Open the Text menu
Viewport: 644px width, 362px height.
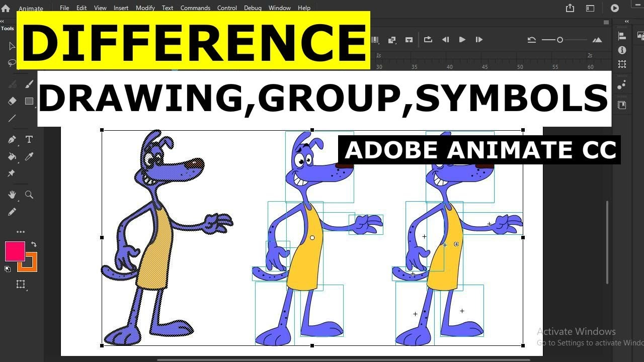[168, 8]
